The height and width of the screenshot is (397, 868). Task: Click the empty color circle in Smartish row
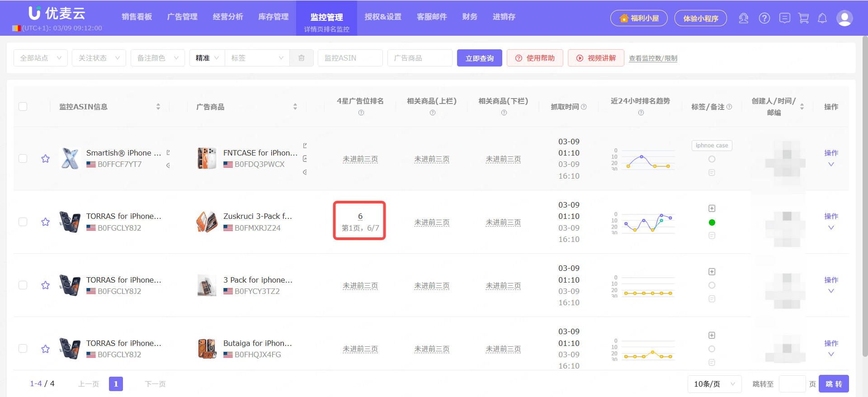712,159
